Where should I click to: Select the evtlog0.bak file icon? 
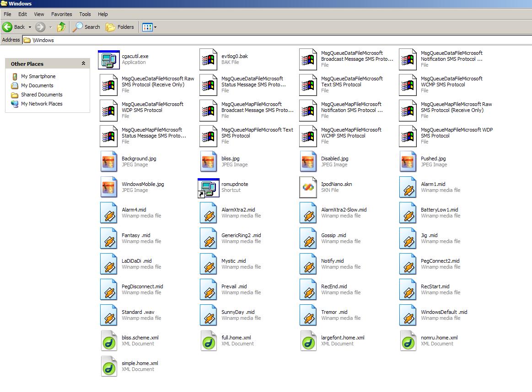click(x=208, y=60)
